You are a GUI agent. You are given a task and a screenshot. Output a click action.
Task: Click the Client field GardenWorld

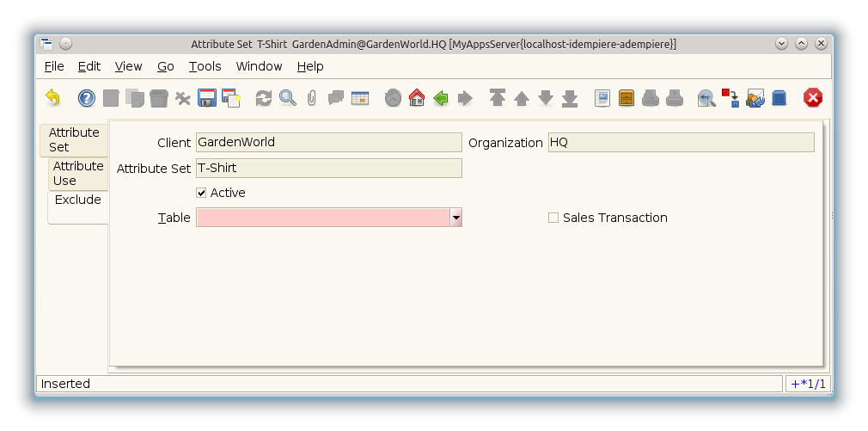[329, 142]
